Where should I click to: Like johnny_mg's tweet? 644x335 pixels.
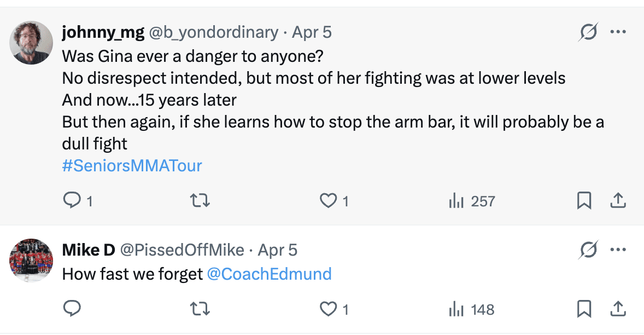pyautogui.click(x=328, y=201)
